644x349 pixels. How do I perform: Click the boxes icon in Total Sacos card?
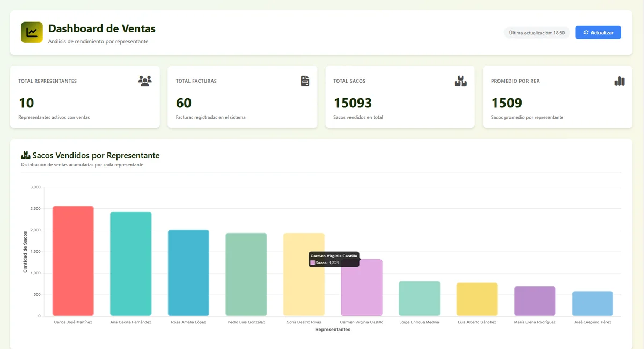pos(460,81)
